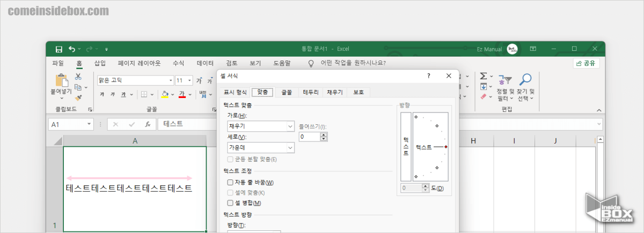Open the 가로 alignment 채우기 combo box
Screen dimensions: 644x233
[261, 126]
